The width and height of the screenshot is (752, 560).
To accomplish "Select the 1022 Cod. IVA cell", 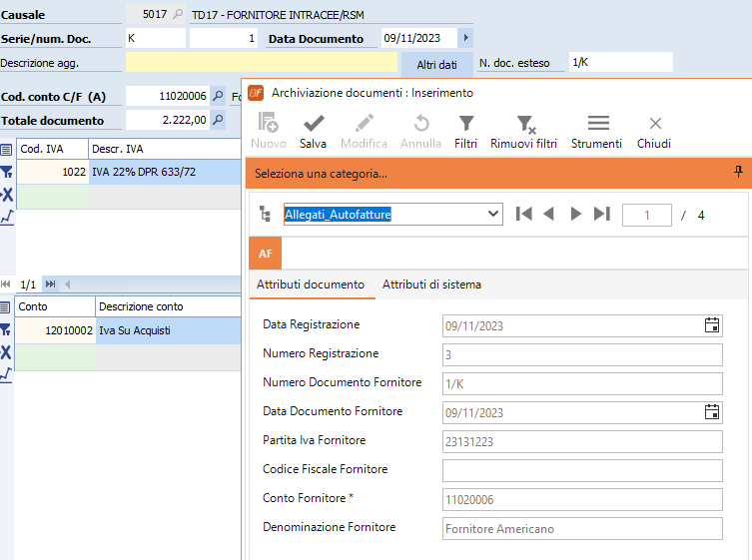I will click(x=53, y=172).
